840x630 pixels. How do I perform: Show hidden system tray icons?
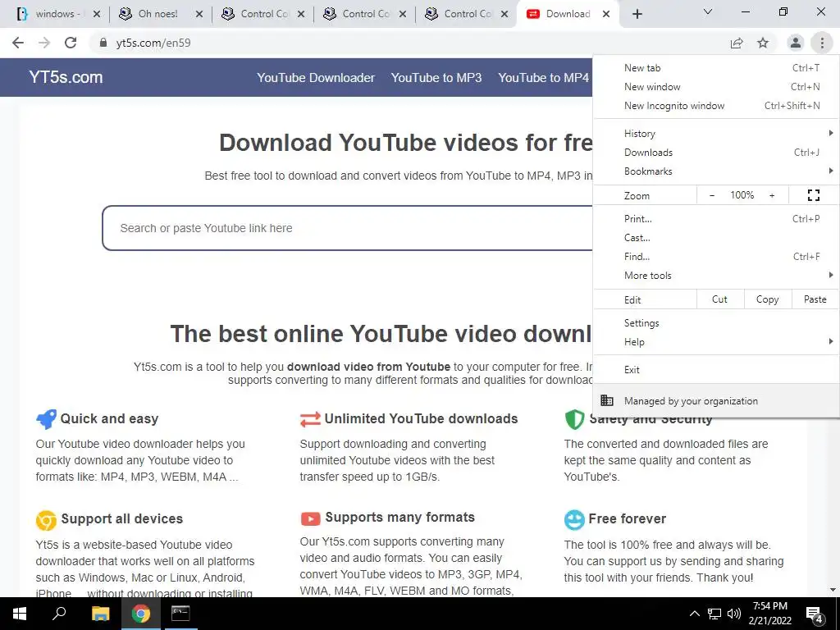coord(694,614)
